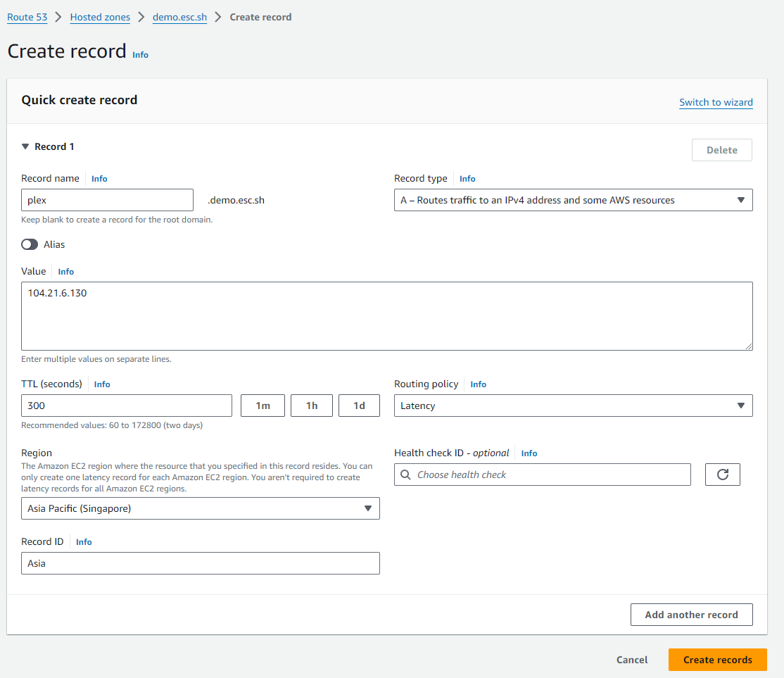Open the Routing policy dropdown
Screen dimensions: 784x678
coord(573,406)
